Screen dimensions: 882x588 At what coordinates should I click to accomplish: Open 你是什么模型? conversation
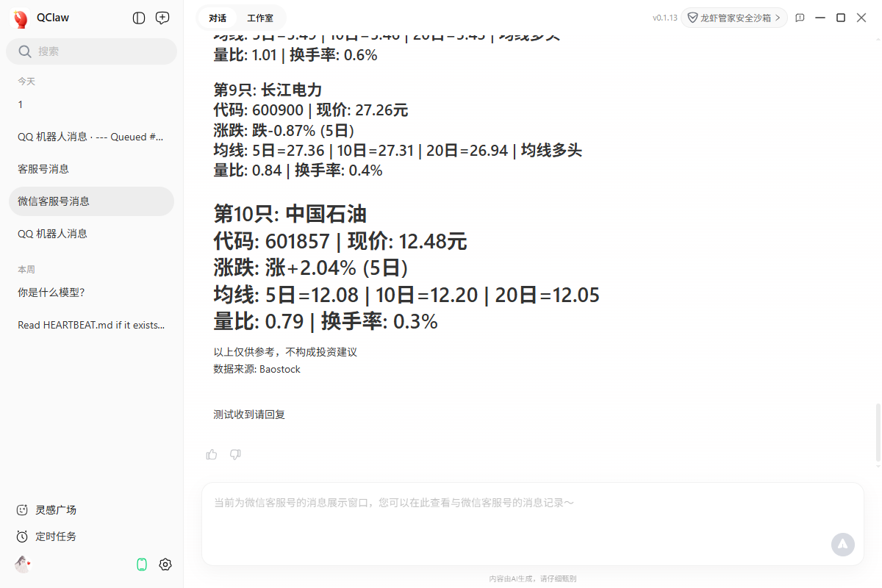click(x=91, y=293)
